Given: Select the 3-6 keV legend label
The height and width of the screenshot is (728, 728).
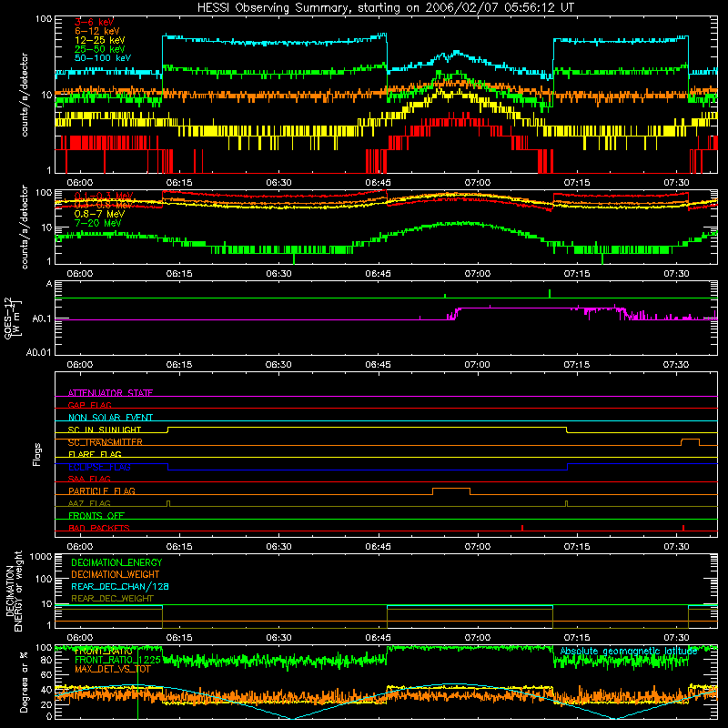Looking at the screenshot, I should (94, 22).
